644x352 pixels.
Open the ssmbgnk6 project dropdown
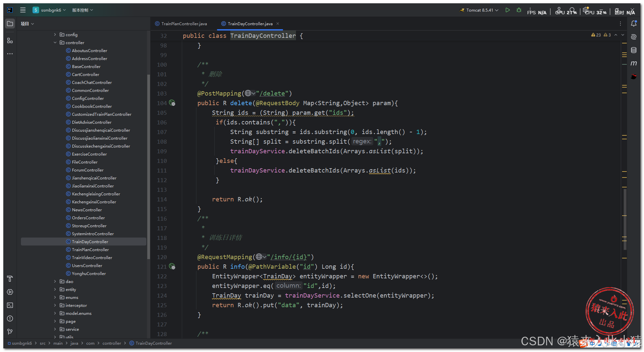49,10
